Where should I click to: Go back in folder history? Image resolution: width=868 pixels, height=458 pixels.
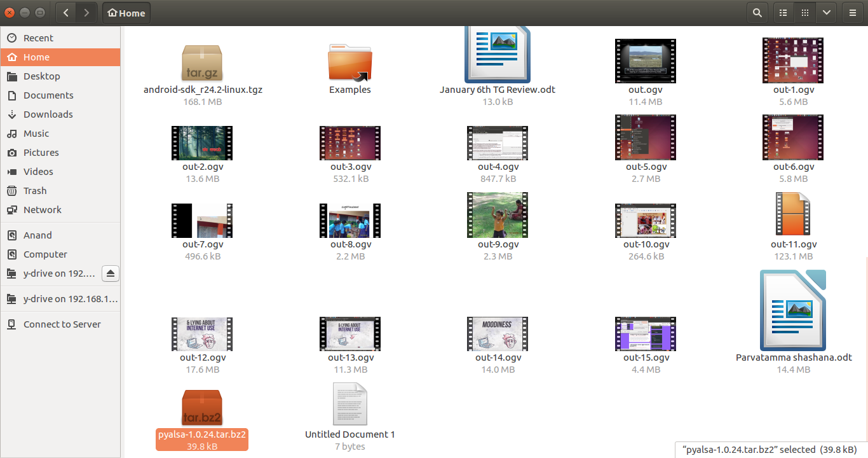click(x=66, y=13)
